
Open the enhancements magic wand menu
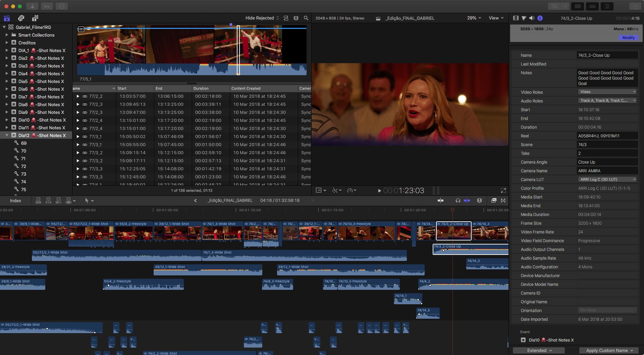(336, 190)
